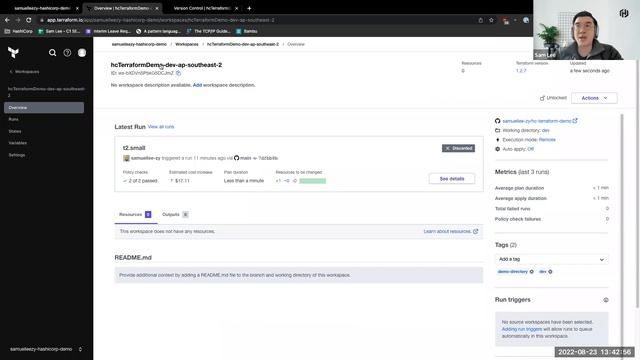Open the HashiCorp bookmark folder
Viewport: 640px width, 360px height.
click(x=18, y=31)
